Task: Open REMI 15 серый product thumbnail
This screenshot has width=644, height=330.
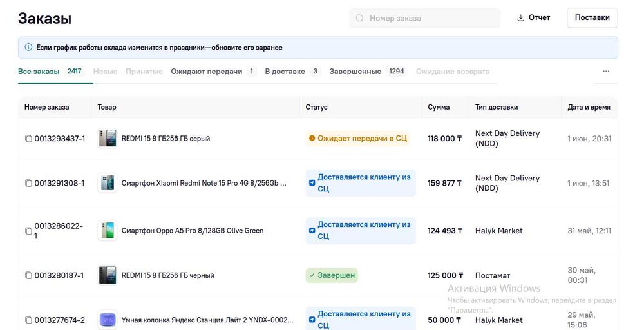Action: point(107,139)
